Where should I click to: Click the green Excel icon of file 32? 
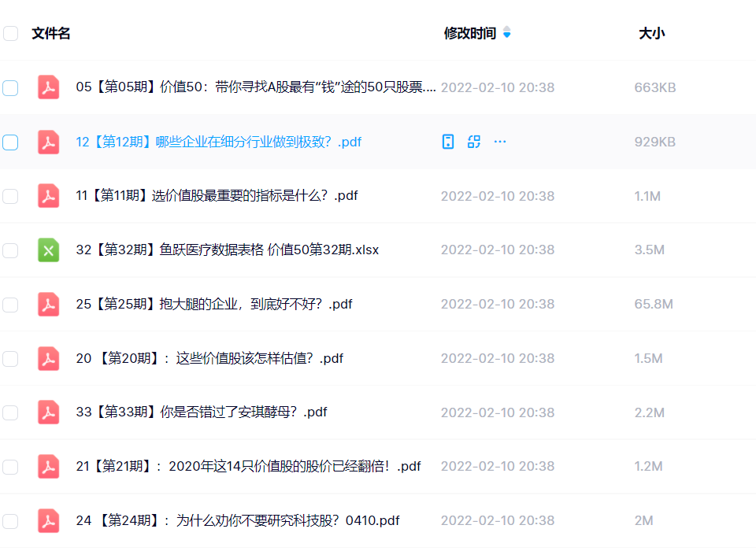(x=48, y=250)
